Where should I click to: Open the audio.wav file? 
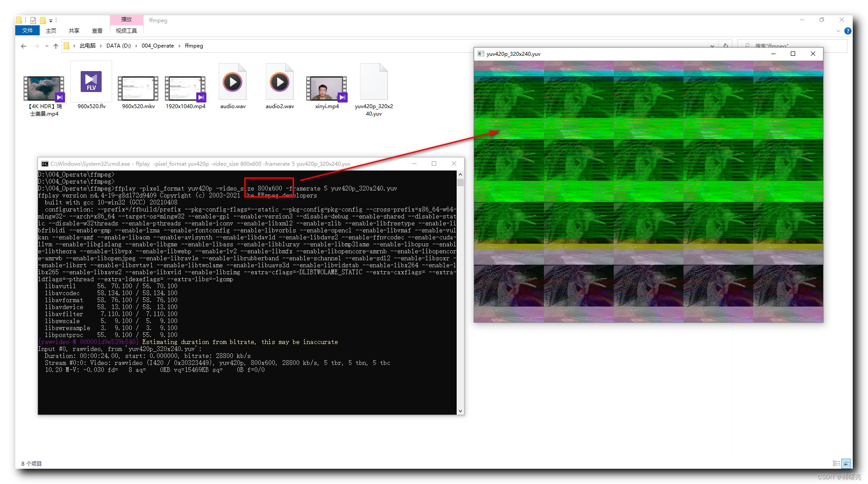coord(232,82)
